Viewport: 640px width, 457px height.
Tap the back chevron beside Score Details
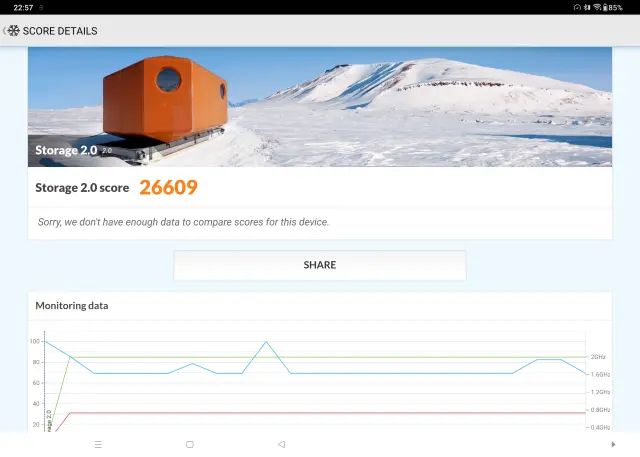pyautogui.click(x=4, y=31)
